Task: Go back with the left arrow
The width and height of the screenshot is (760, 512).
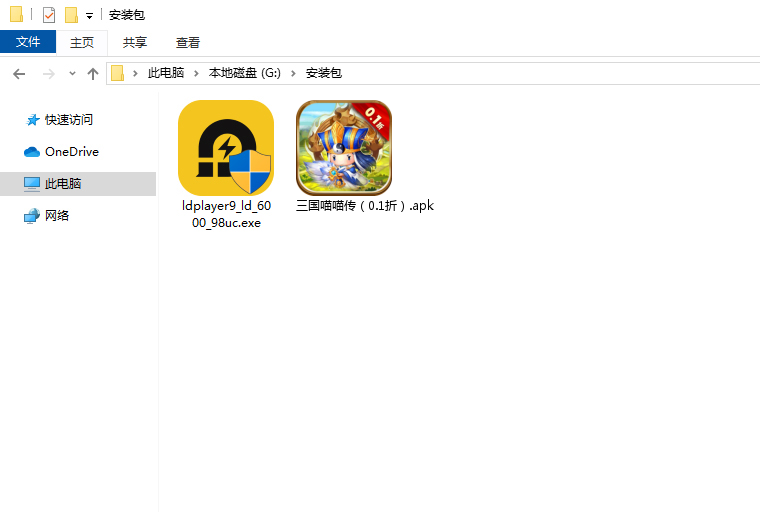Action: pyautogui.click(x=18, y=74)
